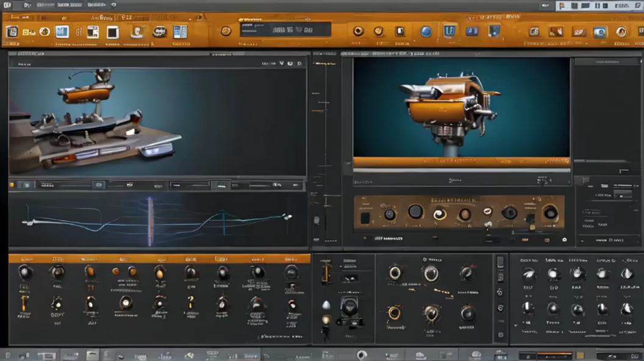Viewport: 644px width, 361px height.
Task: Click the white square icon in the top toolbar
Action: 113,32
